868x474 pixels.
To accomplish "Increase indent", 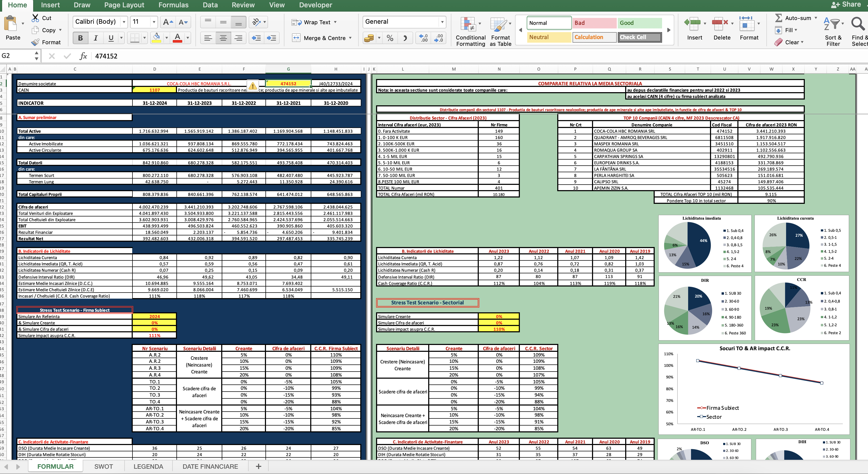I will coord(272,38).
